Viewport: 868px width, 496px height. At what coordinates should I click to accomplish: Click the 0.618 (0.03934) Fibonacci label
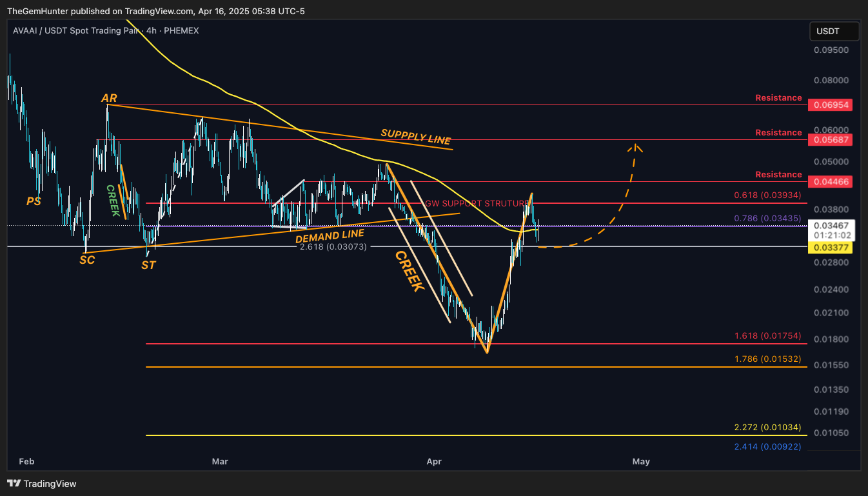tap(767, 195)
